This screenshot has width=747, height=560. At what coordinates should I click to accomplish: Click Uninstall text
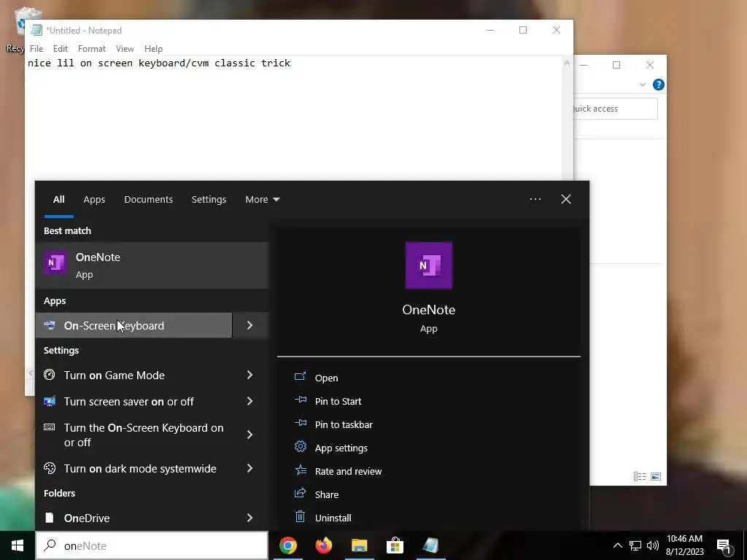tap(333, 518)
